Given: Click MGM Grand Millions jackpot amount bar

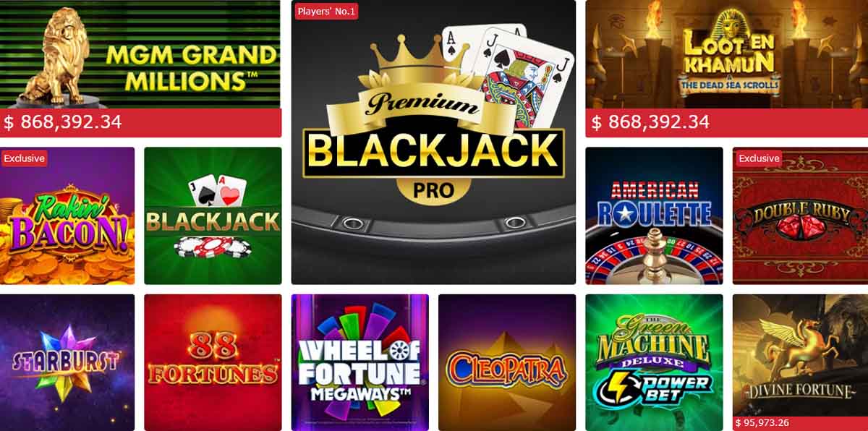Looking at the screenshot, I should 140,123.
